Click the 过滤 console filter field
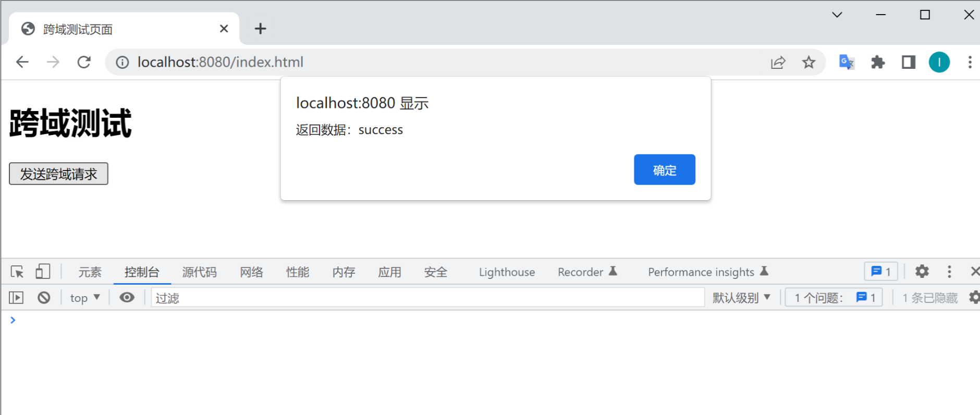Screen dimensions: 980x415 427,298
